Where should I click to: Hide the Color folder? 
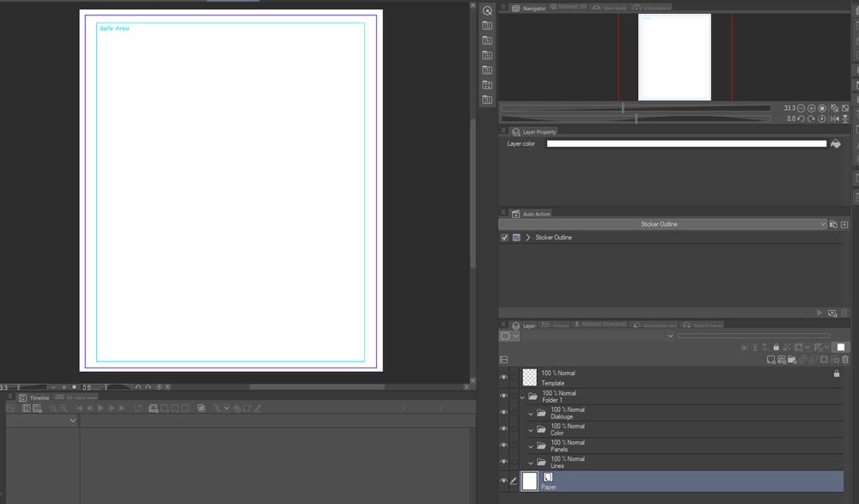[x=503, y=429]
